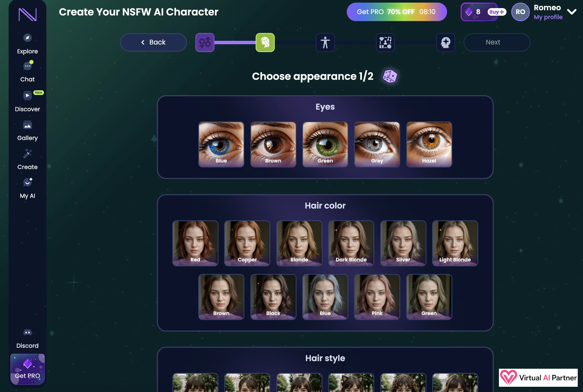The image size is (583, 392).
Task: Choose Green eyes option
Action: [x=325, y=144]
